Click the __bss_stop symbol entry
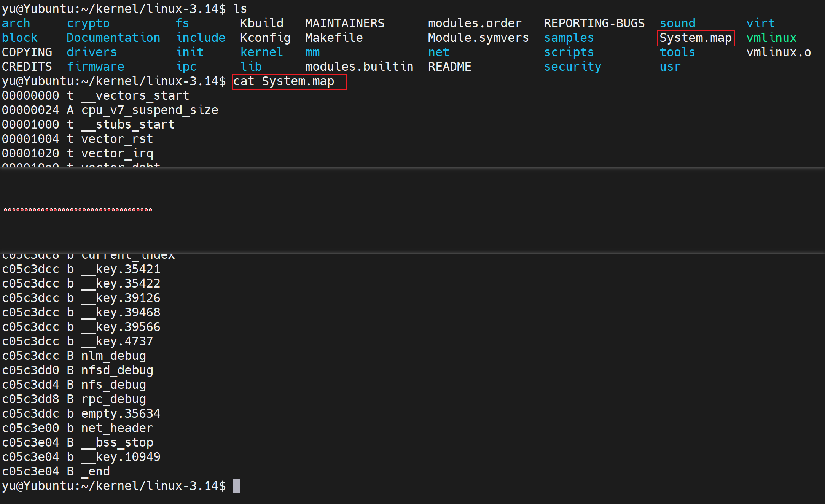The image size is (825, 504). 117,443
